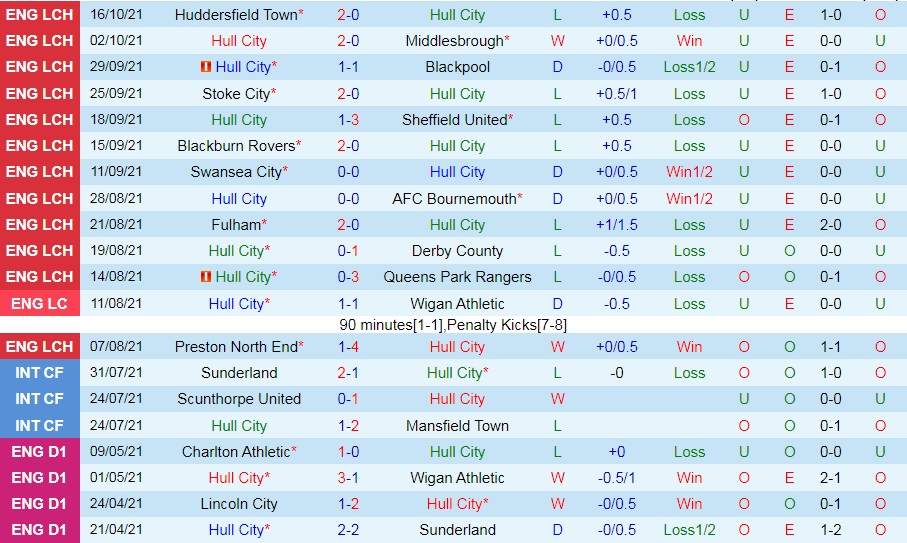This screenshot has width=907, height=543.
Task: Select the Swansea City team name
Action: pyautogui.click(x=236, y=172)
